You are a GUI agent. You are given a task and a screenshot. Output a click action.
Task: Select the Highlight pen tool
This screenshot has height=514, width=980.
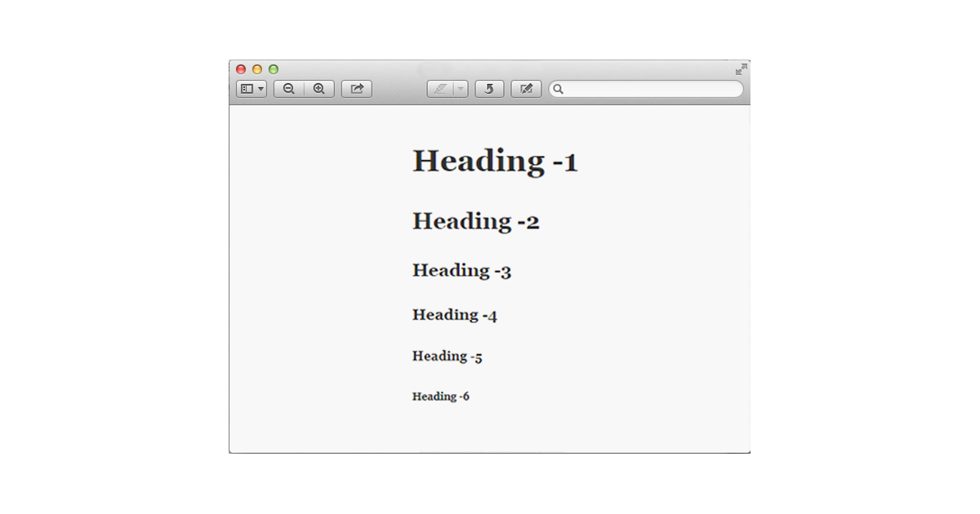[441, 89]
